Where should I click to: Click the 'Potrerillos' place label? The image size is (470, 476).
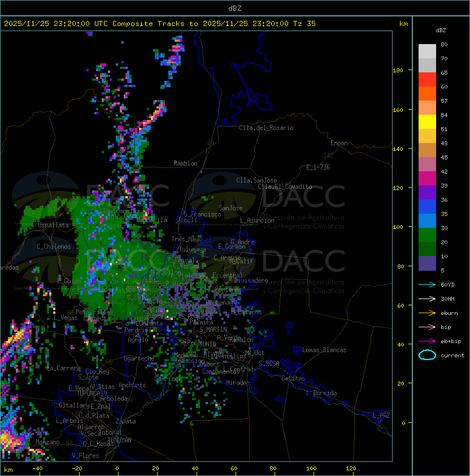[94, 312]
